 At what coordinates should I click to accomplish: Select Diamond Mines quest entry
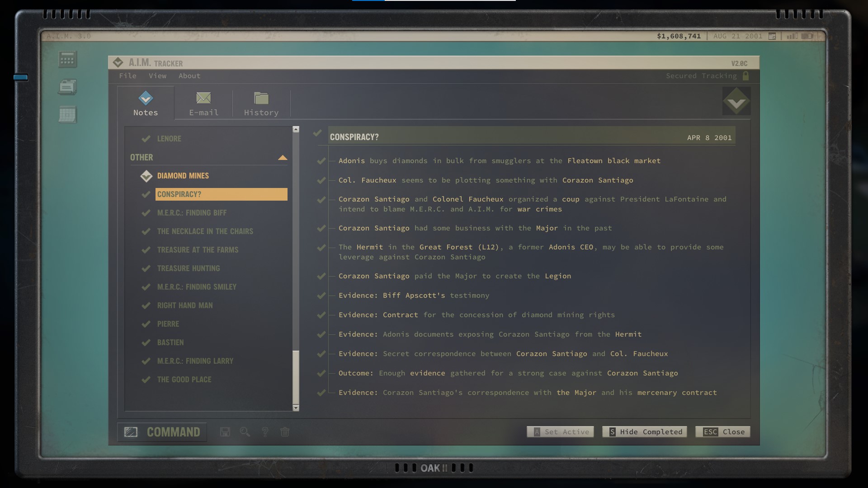click(x=183, y=176)
